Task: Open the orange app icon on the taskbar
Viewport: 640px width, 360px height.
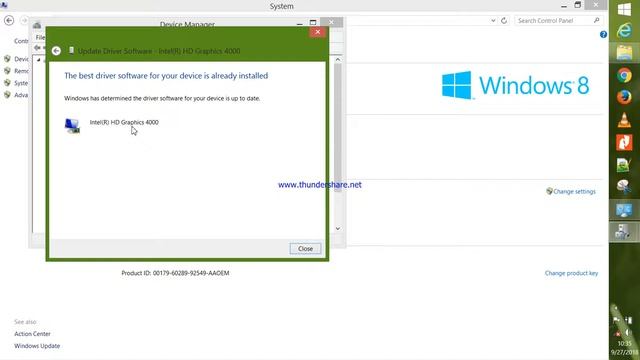Action: (x=624, y=142)
